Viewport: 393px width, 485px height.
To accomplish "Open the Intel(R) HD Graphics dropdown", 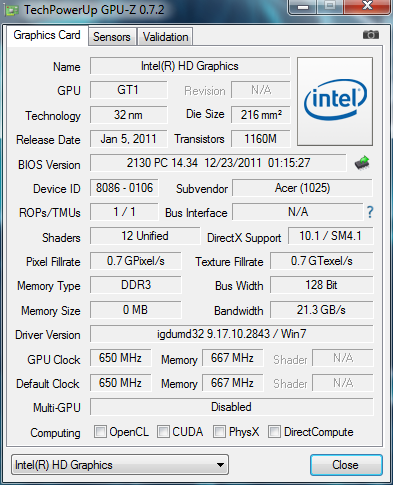I will [x=120, y=465].
